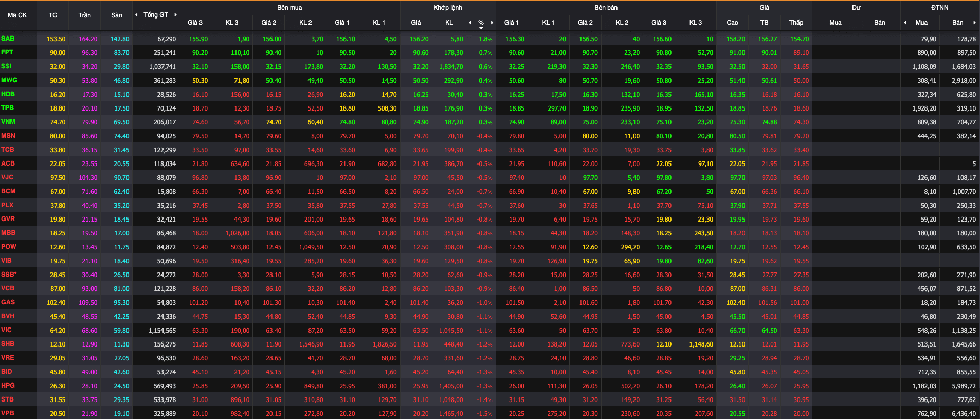Image resolution: width=980 pixels, height=419 pixels.
Task: Click VIC total value 1,154,565
Action: 162,331
